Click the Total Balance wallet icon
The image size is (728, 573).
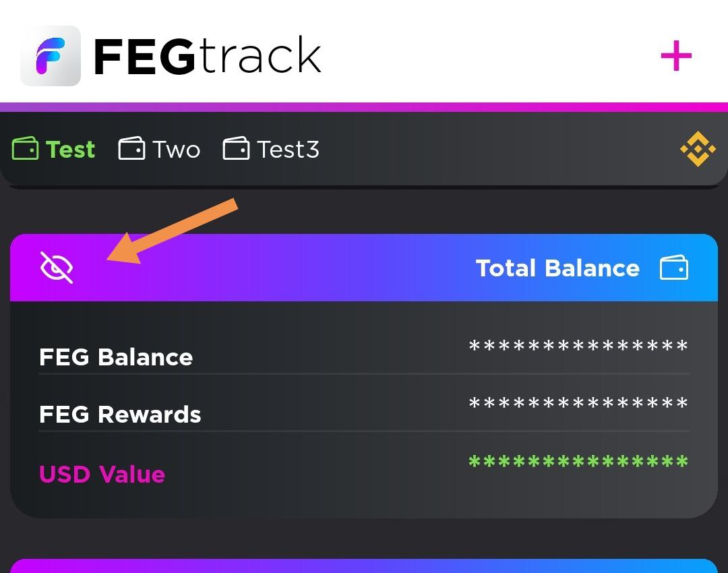673,268
